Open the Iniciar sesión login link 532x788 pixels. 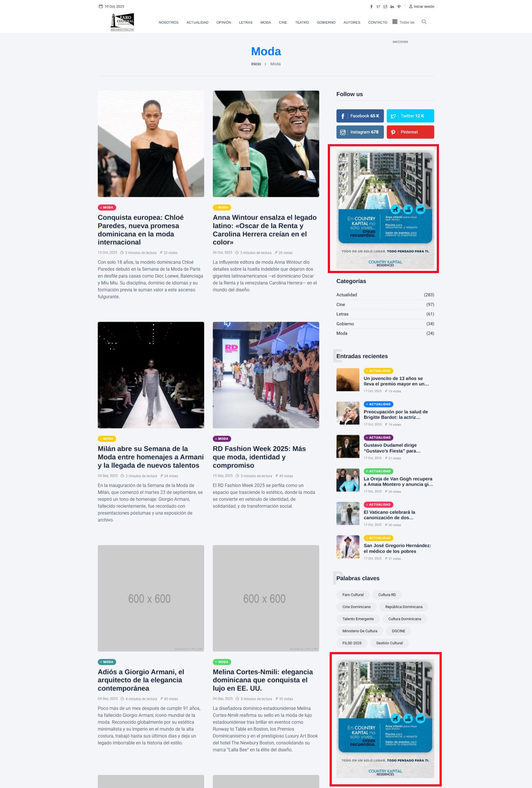(421, 7)
